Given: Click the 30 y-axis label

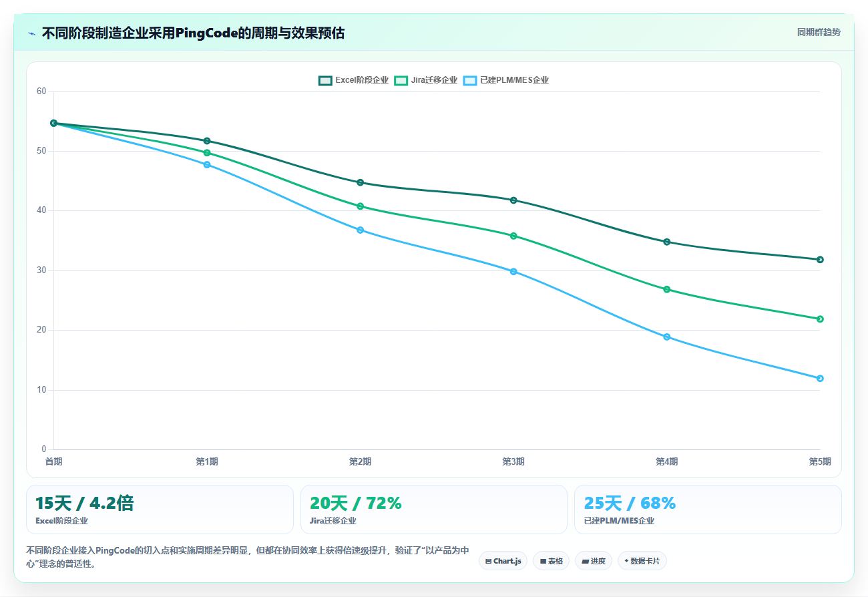Looking at the screenshot, I should pos(41,270).
